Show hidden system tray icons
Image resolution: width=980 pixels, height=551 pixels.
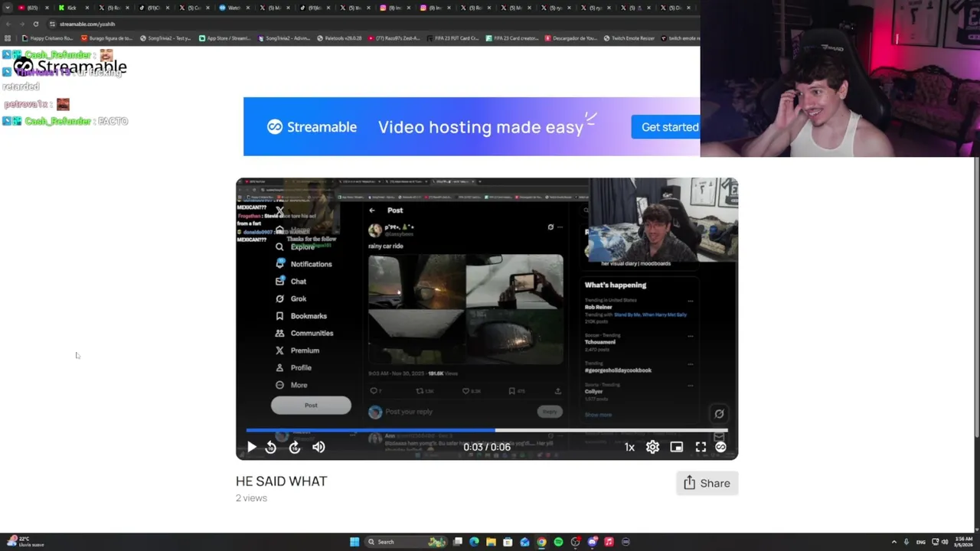[893, 542]
